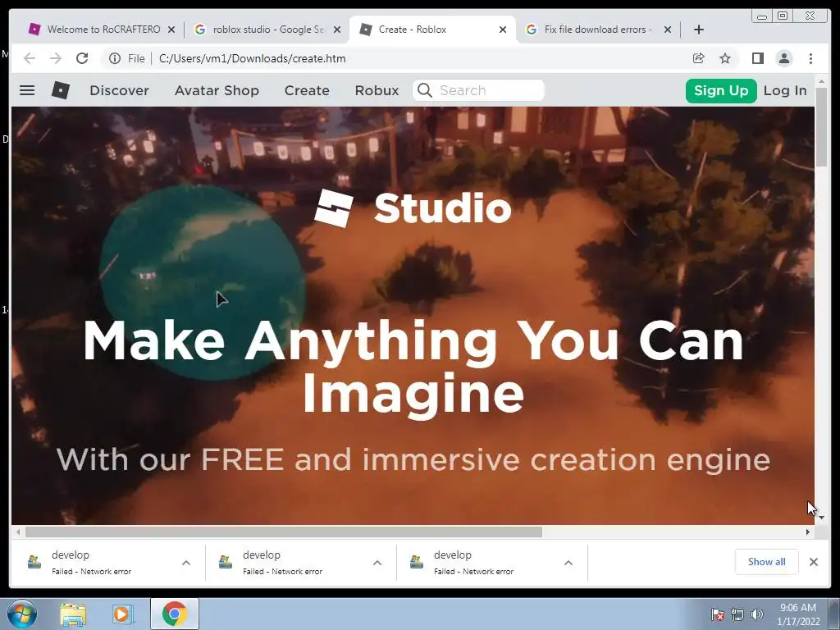The width and height of the screenshot is (840, 630).
Task: Click the browser forward arrow
Action: point(56,58)
